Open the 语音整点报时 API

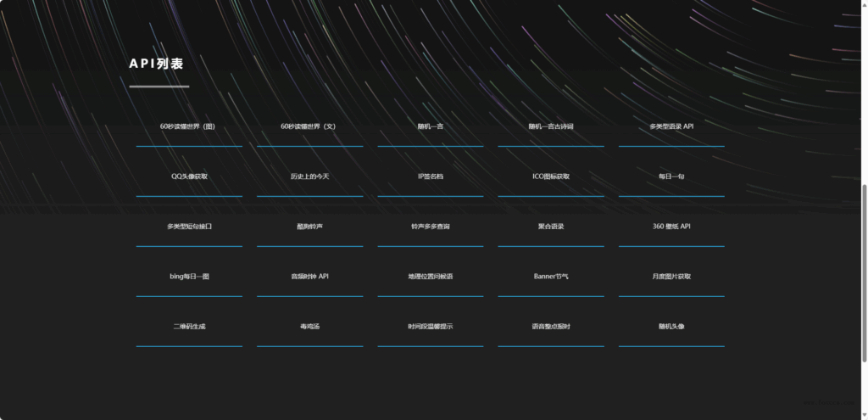[551, 327]
